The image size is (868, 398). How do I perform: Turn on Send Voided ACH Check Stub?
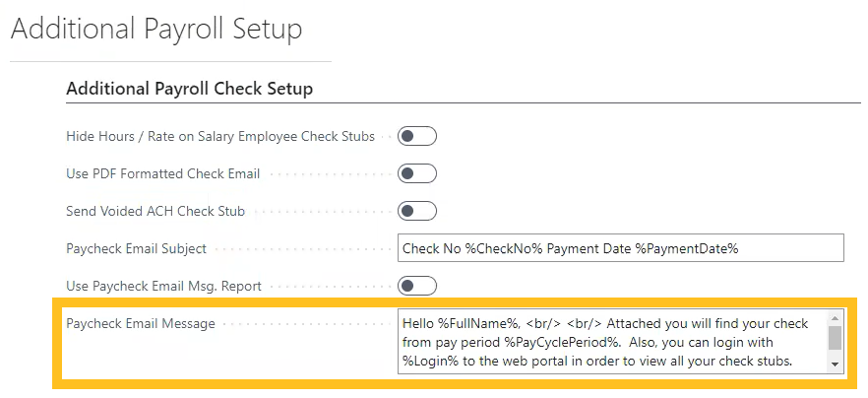click(x=416, y=211)
